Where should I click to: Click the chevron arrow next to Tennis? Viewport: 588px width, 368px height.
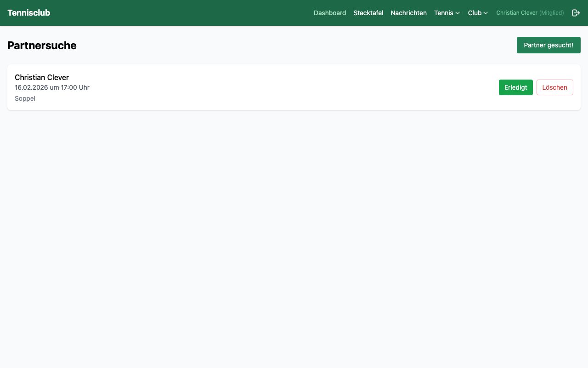pos(458,13)
